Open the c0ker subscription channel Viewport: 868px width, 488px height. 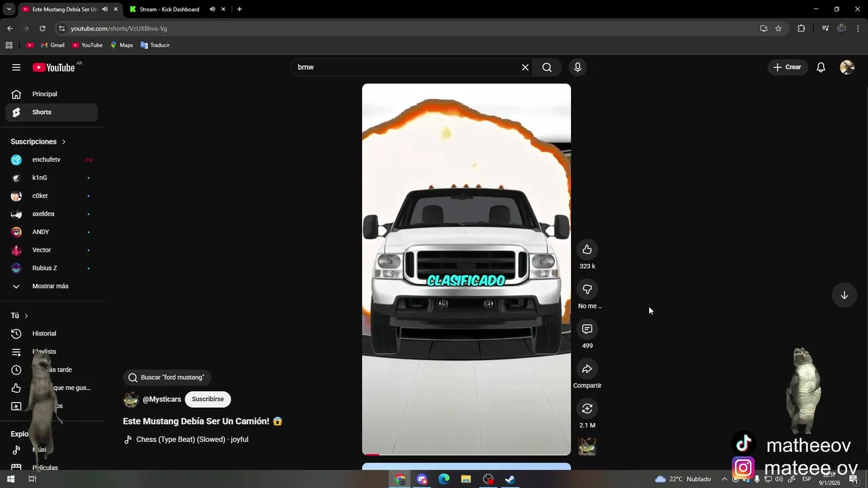click(x=52, y=196)
